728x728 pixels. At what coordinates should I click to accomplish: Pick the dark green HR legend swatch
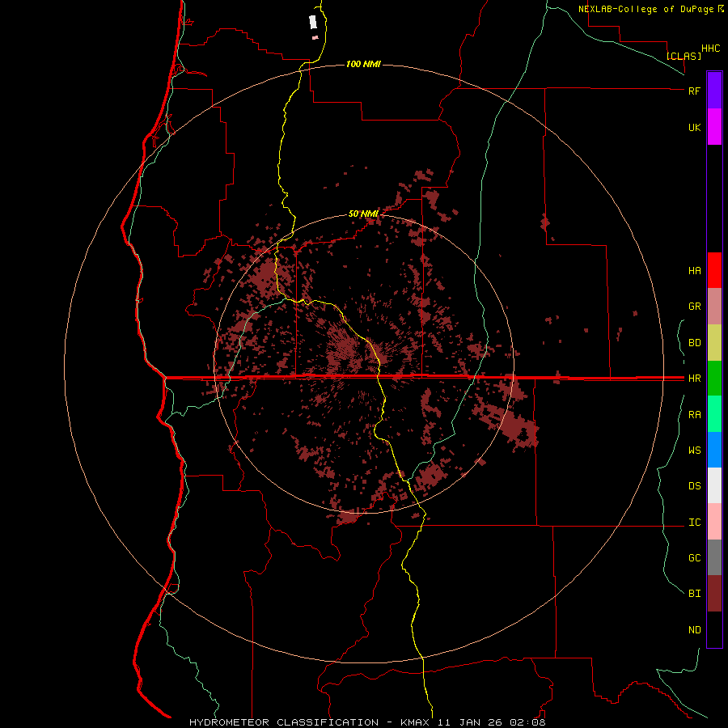[x=714, y=379]
